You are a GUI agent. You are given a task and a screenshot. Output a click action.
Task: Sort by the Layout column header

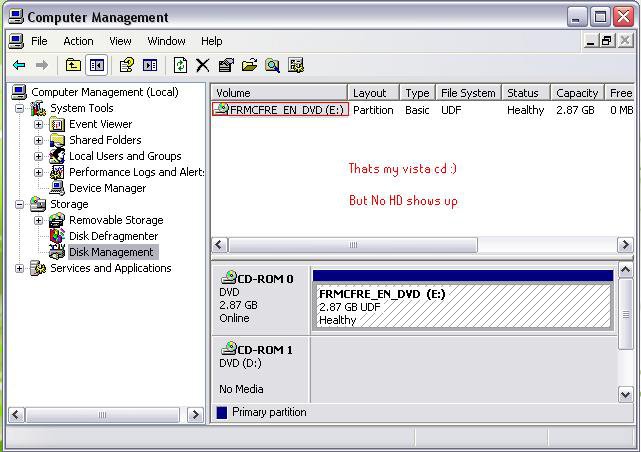373,93
